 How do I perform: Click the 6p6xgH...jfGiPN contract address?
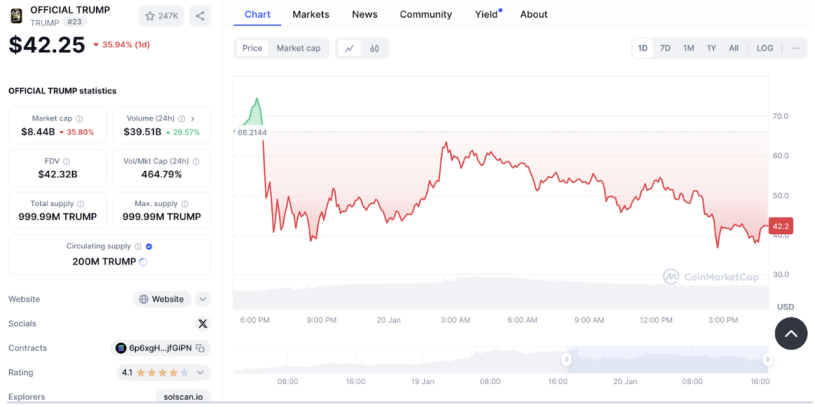pos(160,348)
